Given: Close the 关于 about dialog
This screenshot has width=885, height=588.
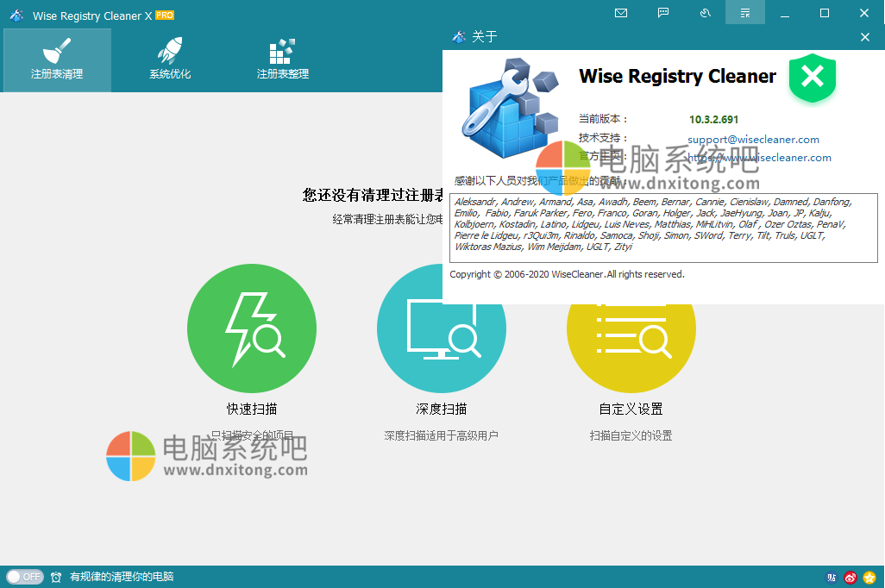Looking at the screenshot, I should (864, 37).
